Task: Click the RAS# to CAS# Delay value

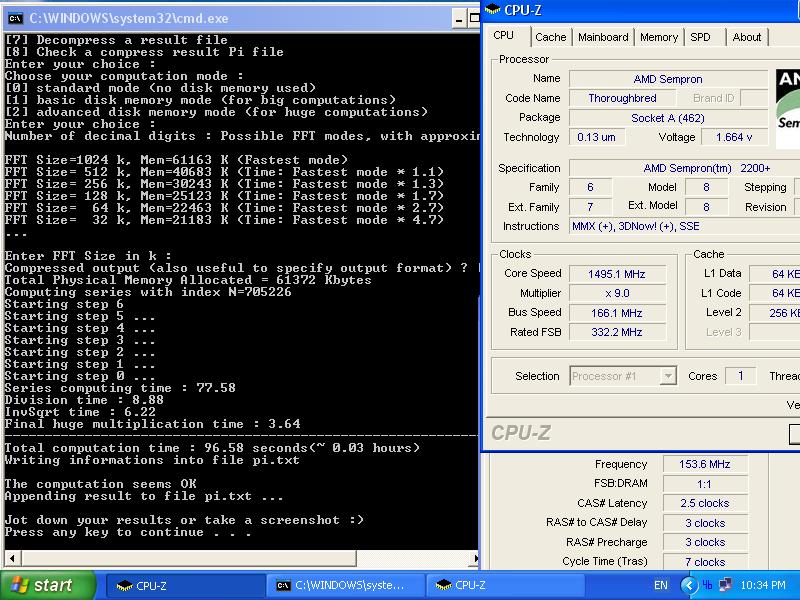Action: coord(705,523)
